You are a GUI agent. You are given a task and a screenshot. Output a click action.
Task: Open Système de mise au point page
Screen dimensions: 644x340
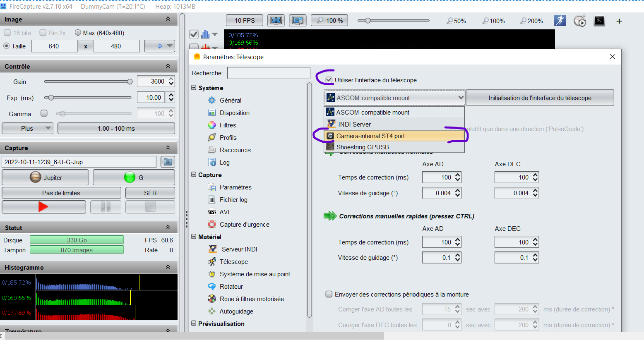pyautogui.click(x=255, y=274)
